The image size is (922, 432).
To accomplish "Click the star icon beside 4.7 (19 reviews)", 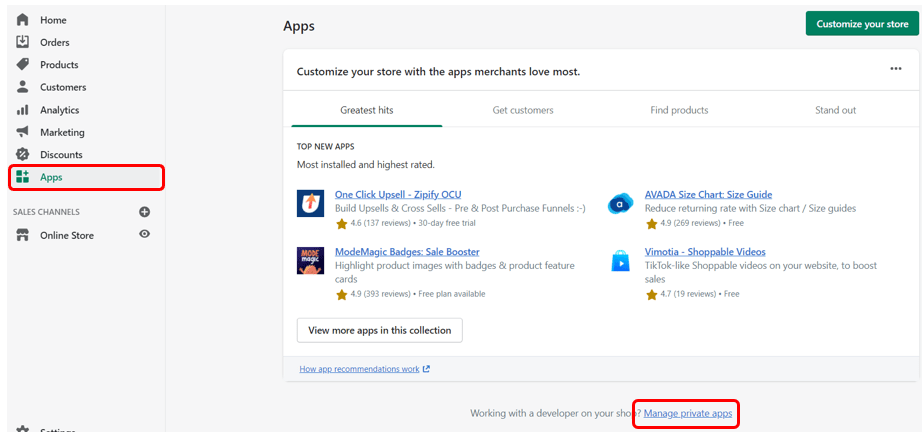I will coord(652,294).
